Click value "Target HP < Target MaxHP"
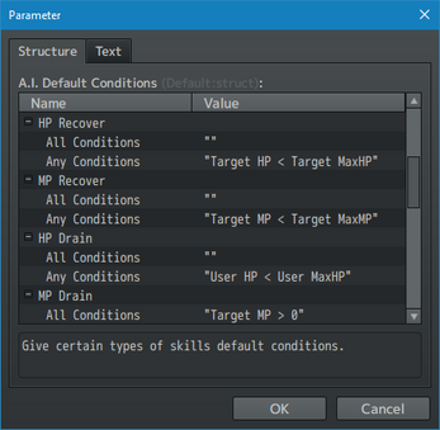440x430 pixels. pyautogui.click(x=291, y=162)
